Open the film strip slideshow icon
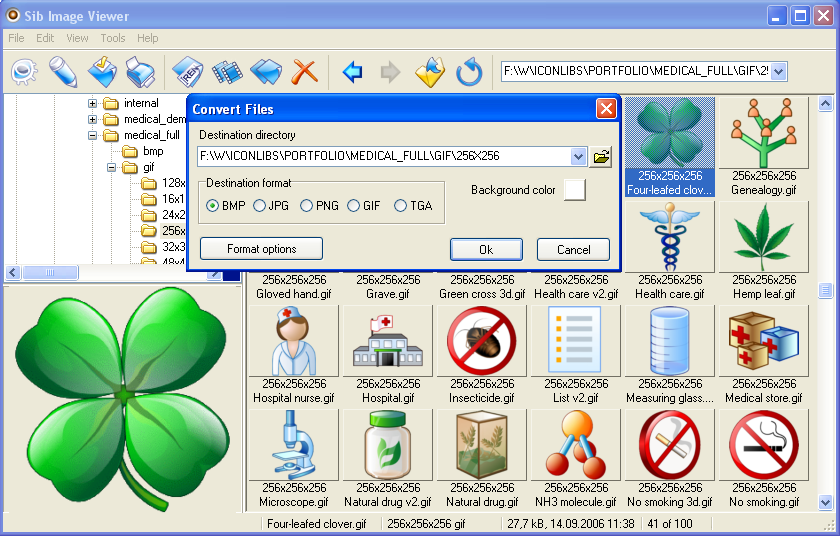Image resolution: width=840 pixels, height=536 pixels. [227, 72]
